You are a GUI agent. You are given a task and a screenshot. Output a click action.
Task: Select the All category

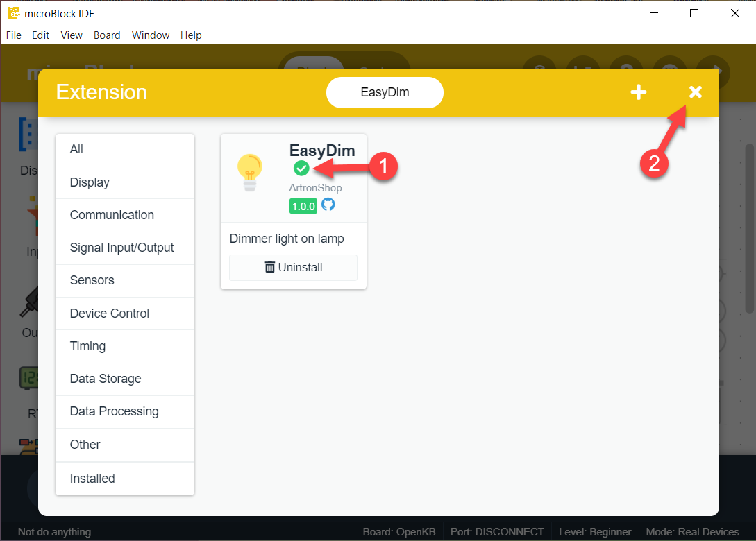[x=125, y=149]
